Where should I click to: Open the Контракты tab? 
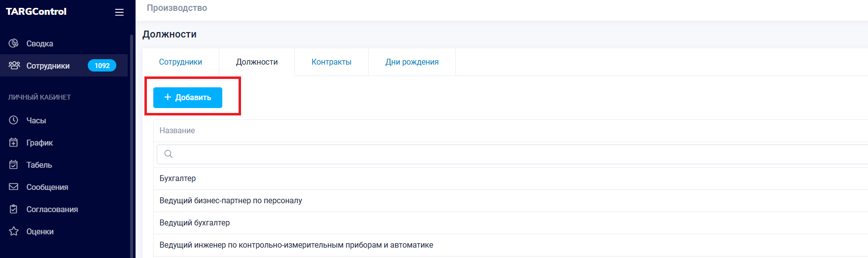click(331, 62)
